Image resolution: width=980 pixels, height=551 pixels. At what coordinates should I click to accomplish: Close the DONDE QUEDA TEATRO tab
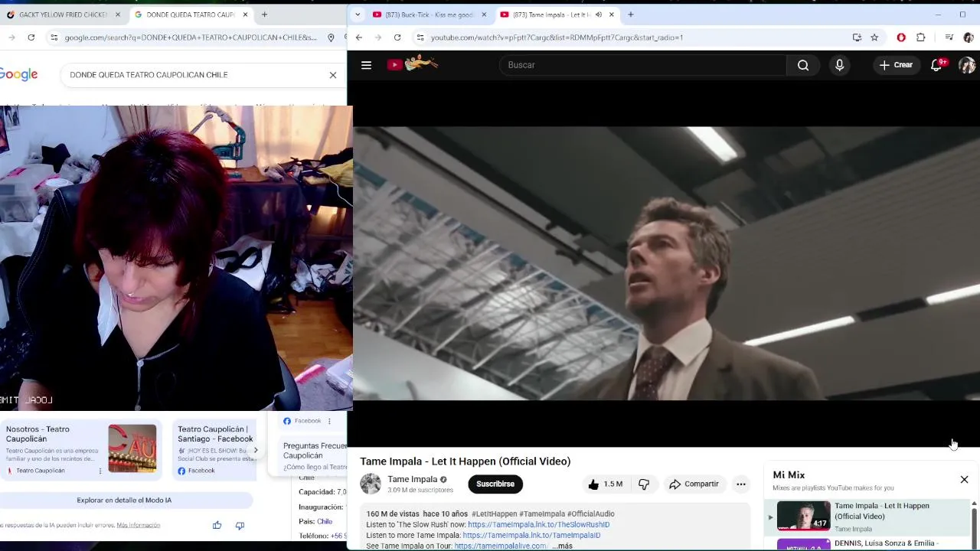pyautogui.click(x=245, y=15)
